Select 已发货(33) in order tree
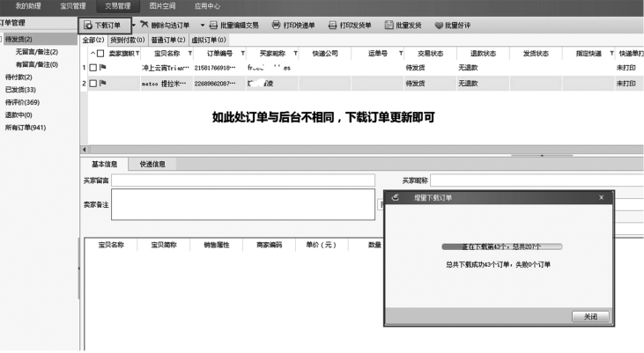 coord(20,90)
